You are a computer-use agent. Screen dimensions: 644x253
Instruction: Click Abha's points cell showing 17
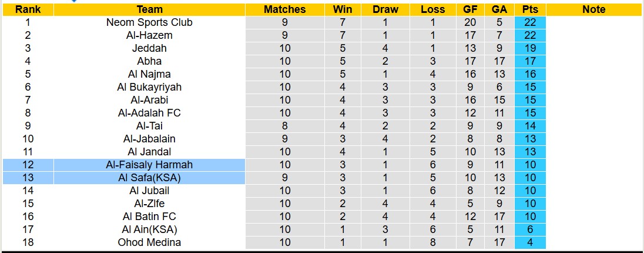pyautogui.click(x=530, y=61)
